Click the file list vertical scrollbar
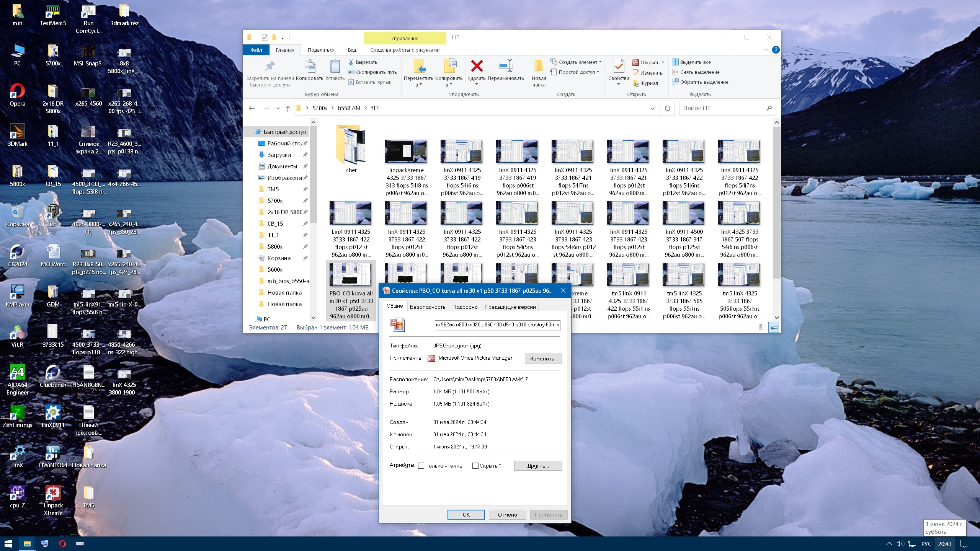980x551 pixels. (x=776, y=203)
